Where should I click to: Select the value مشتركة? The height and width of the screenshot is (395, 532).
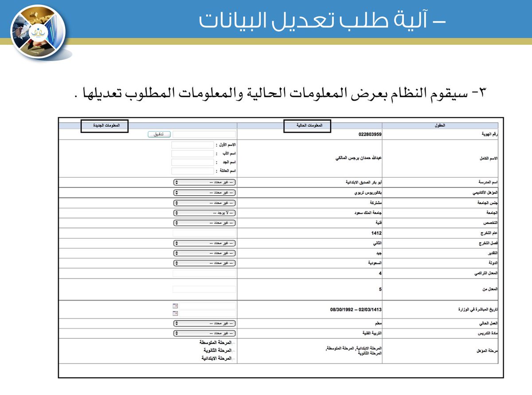click(376, 202)
